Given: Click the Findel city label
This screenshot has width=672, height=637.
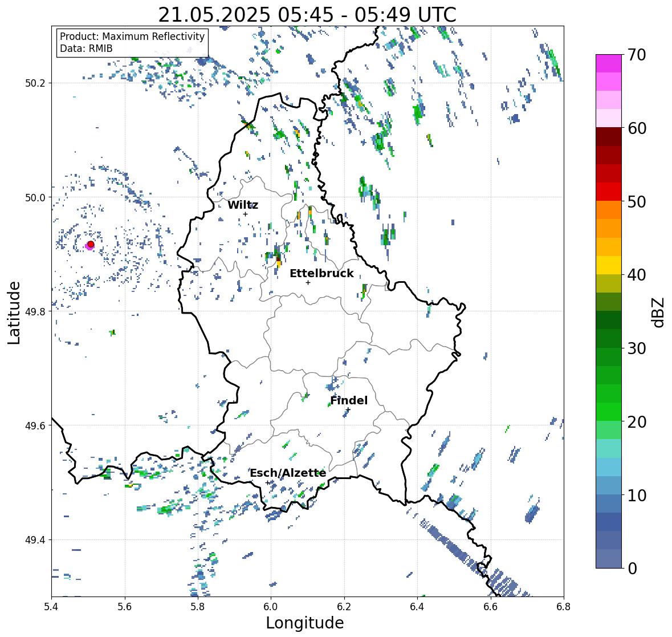Looking at the screenshot, I should (349, 400).
